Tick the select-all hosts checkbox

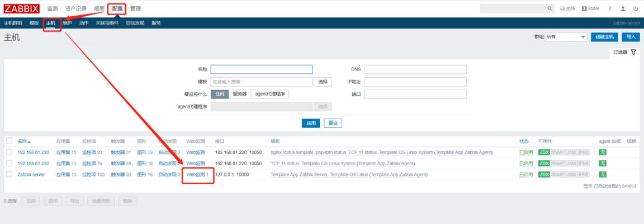click(9, 141)
